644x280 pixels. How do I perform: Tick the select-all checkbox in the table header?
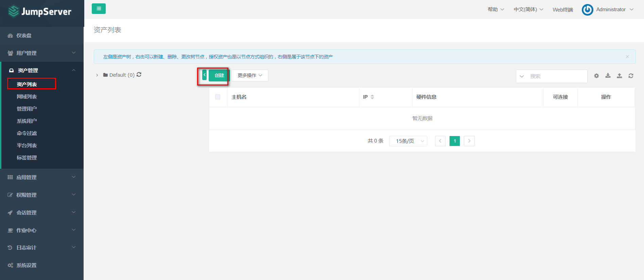point(218,97)
